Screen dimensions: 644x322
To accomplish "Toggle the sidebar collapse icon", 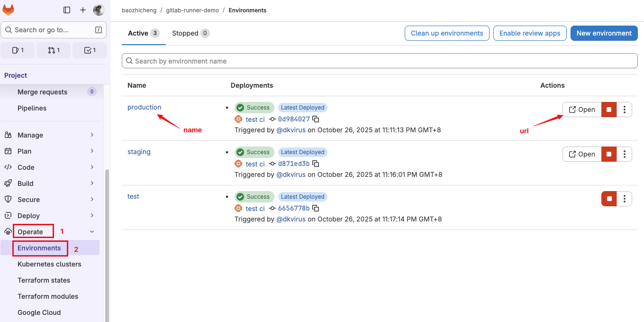I will (x=67, y=10).
